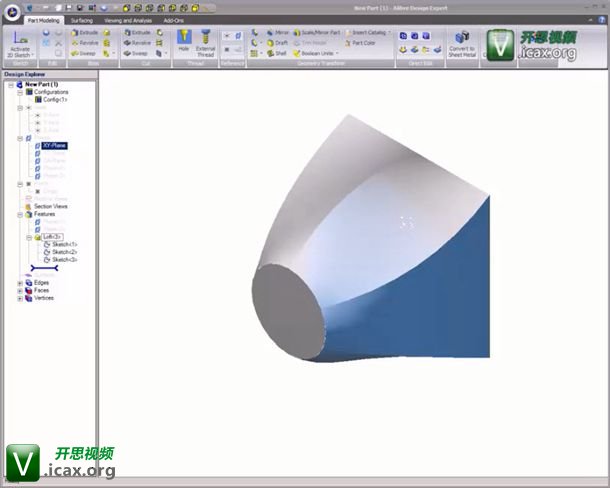Minimize the ribbon with the small arrow near help
Image resolution: width=610 pixels, height=488 pixels.
tap(591, 20)
